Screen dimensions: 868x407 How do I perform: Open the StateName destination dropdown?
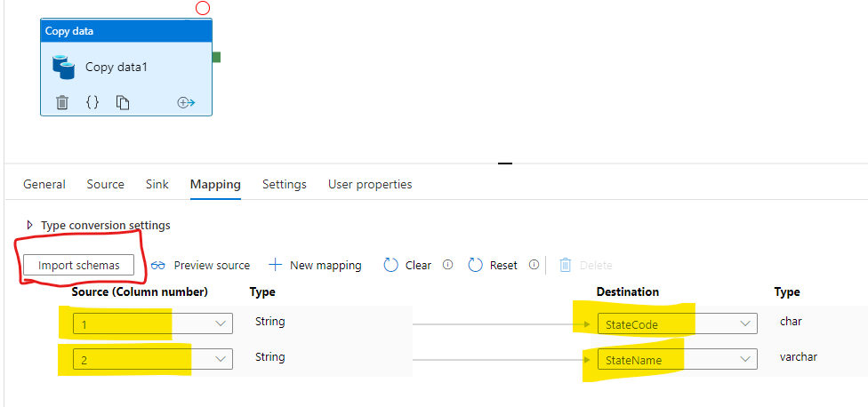[745, 359]
